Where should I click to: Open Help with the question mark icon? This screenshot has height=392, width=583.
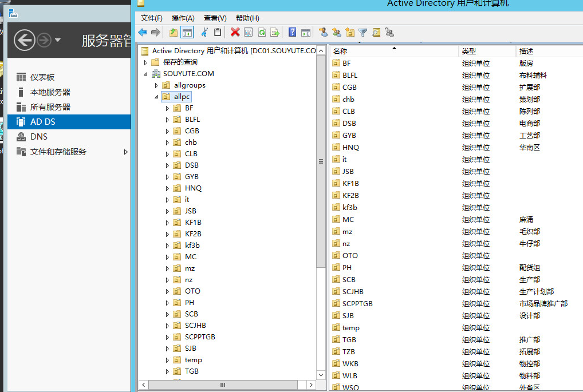pos(292,32)
